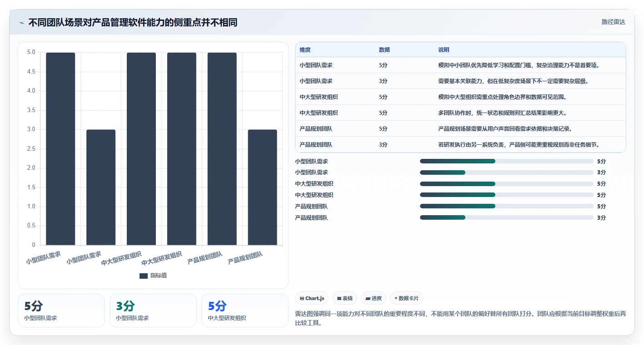Screen dimensions: 644x345
Task: Click the summary paragraph starting 雷达图强调同一项能力
Action: [460, 318]
